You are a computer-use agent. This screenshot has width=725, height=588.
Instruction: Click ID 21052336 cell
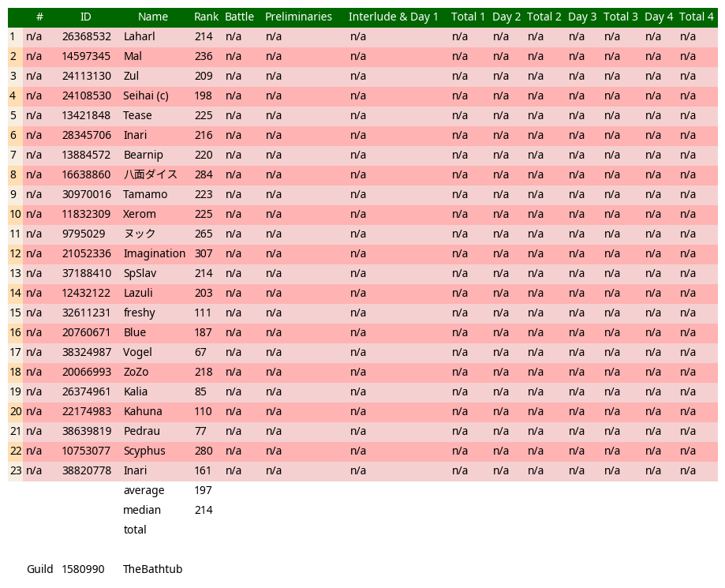87,253
